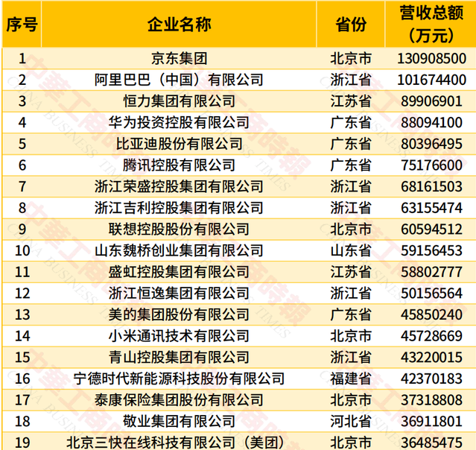
Task: Select 腾讯控股有限公司 cell
Action: [179, 165]
